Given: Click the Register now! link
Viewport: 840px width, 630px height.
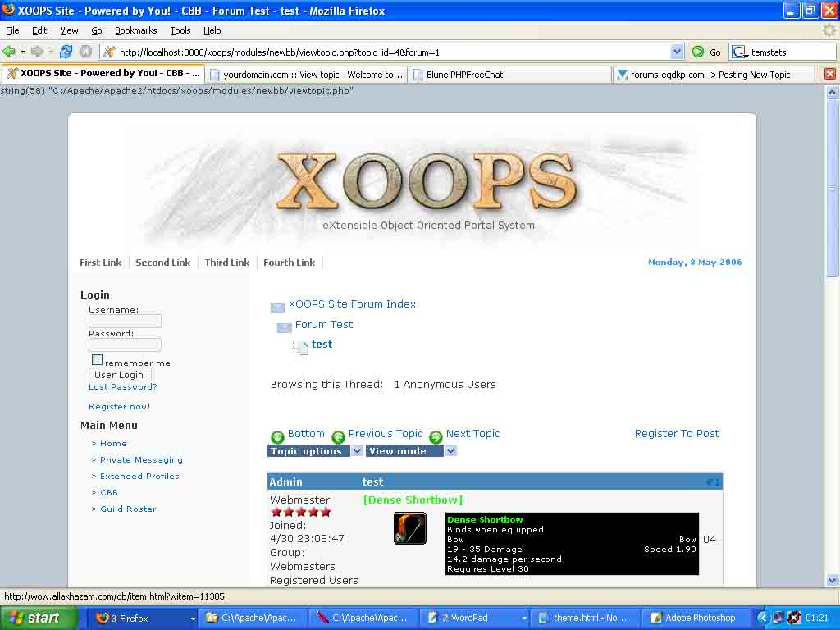Looking at the screenshot, I should [119, 407].
